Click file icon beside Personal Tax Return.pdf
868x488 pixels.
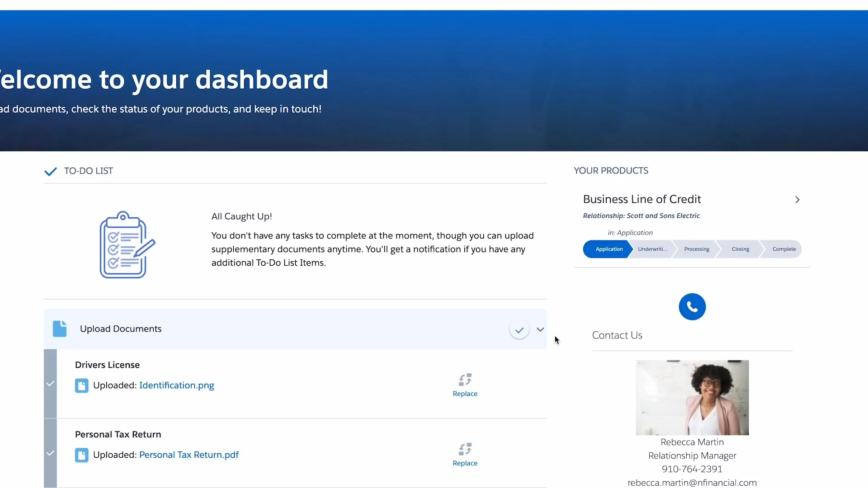[82, 455]
